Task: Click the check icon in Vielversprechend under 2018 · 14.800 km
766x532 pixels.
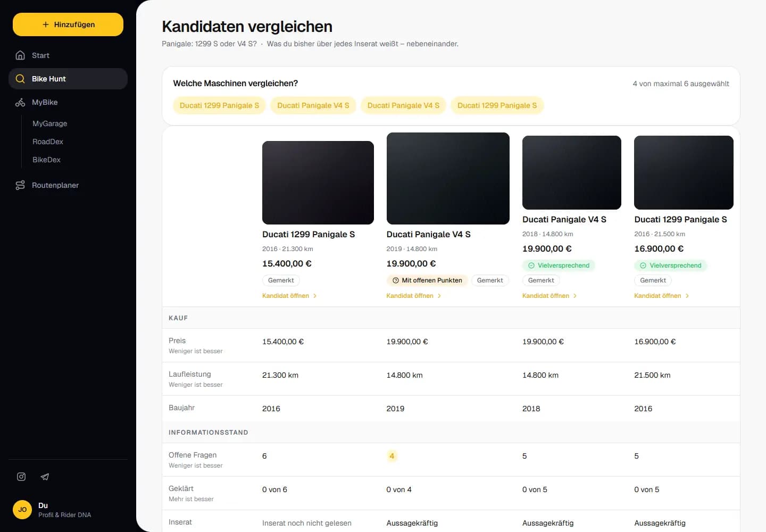Action: 531,265
